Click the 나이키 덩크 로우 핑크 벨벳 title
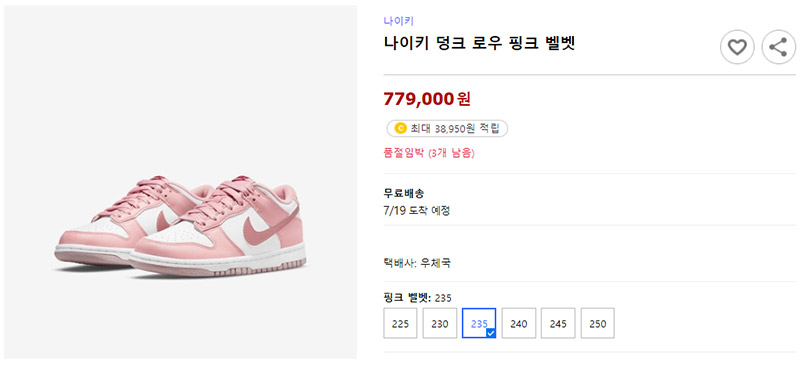 (480, 44)
